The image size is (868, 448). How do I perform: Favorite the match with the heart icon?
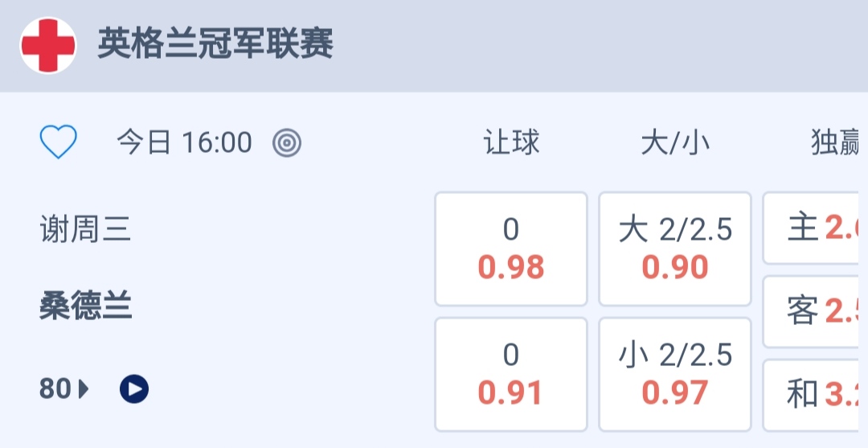click(x=59, y=143)
